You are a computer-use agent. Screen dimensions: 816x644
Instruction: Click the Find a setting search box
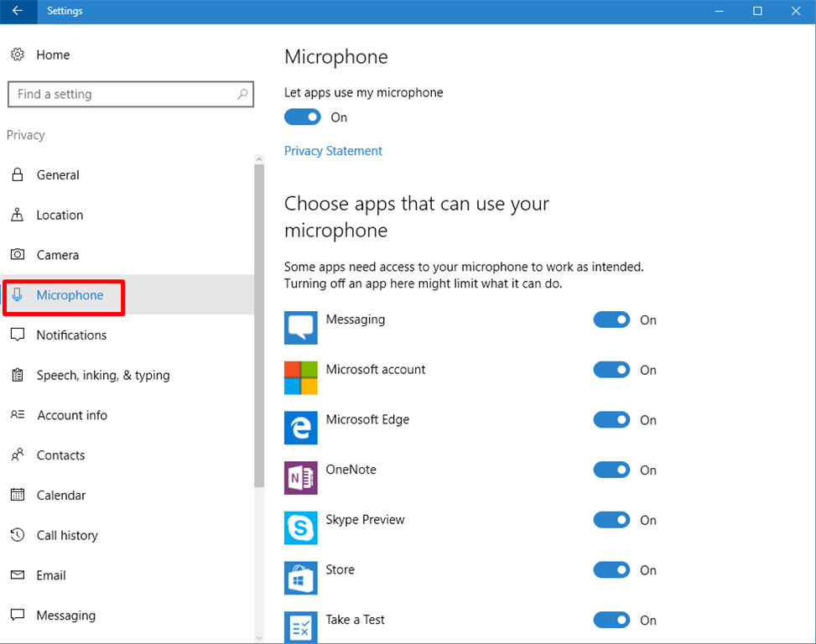[x=122, y=94]
